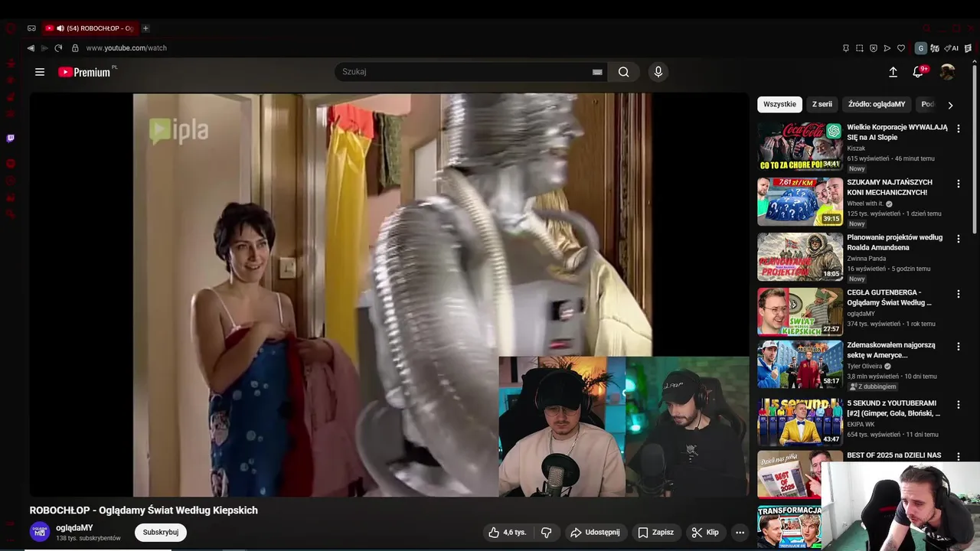
Task: Open the YouTube create/upload icon
Action: pos(893,72)
